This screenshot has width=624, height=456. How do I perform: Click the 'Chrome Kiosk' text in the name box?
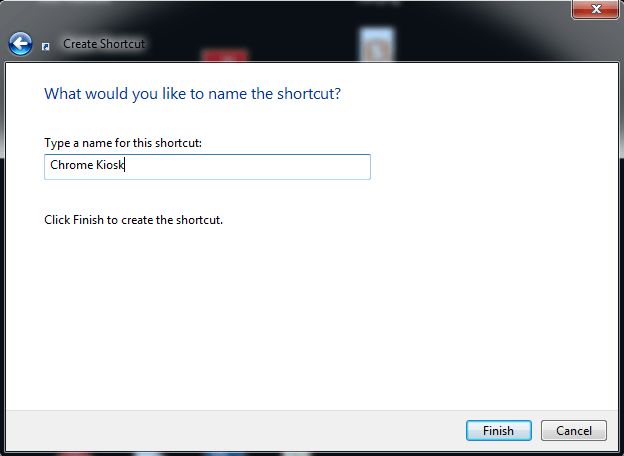coord(86,166)
